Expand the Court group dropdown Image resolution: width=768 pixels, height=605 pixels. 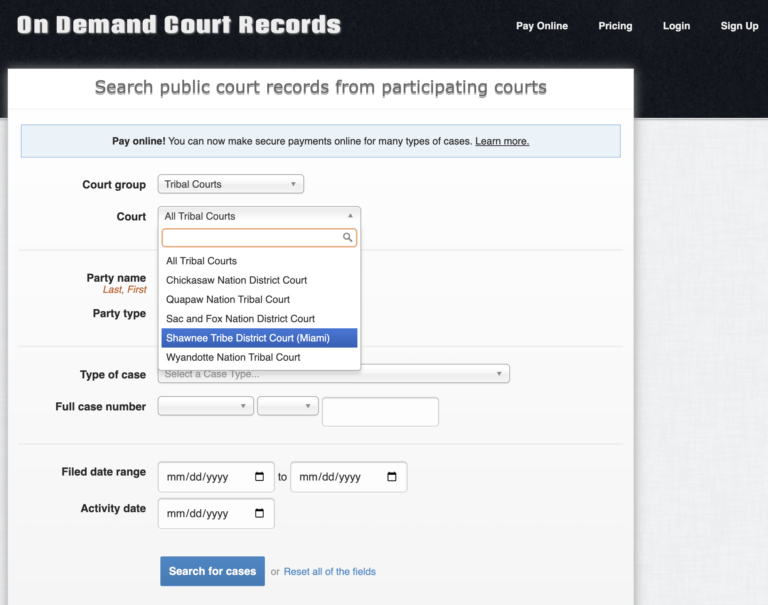230,184
